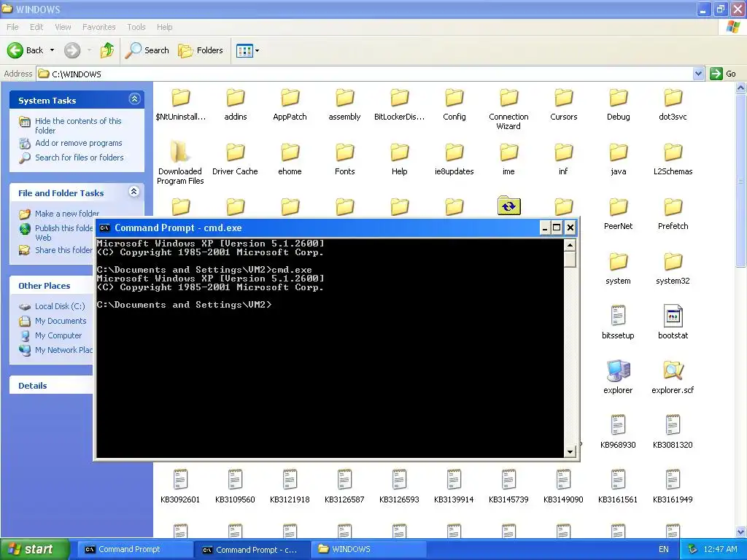Select the Fonts folder

[x=344, y=159]
